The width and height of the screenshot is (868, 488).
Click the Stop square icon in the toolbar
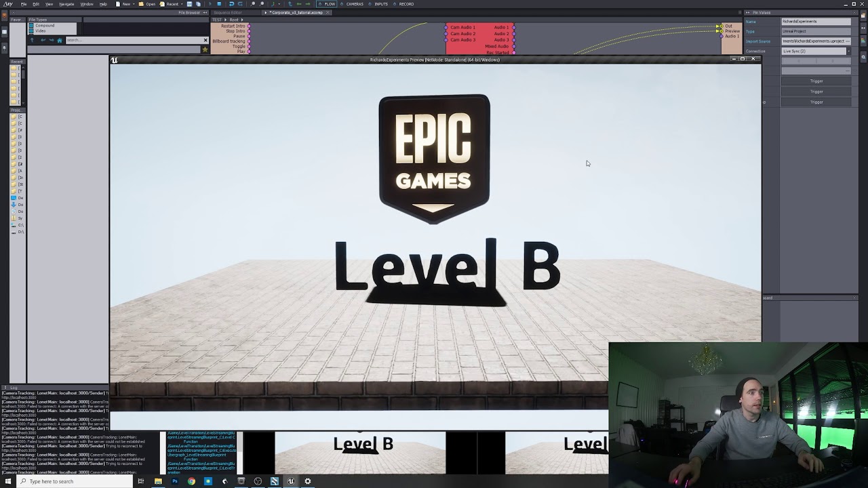tap(219, 4)
